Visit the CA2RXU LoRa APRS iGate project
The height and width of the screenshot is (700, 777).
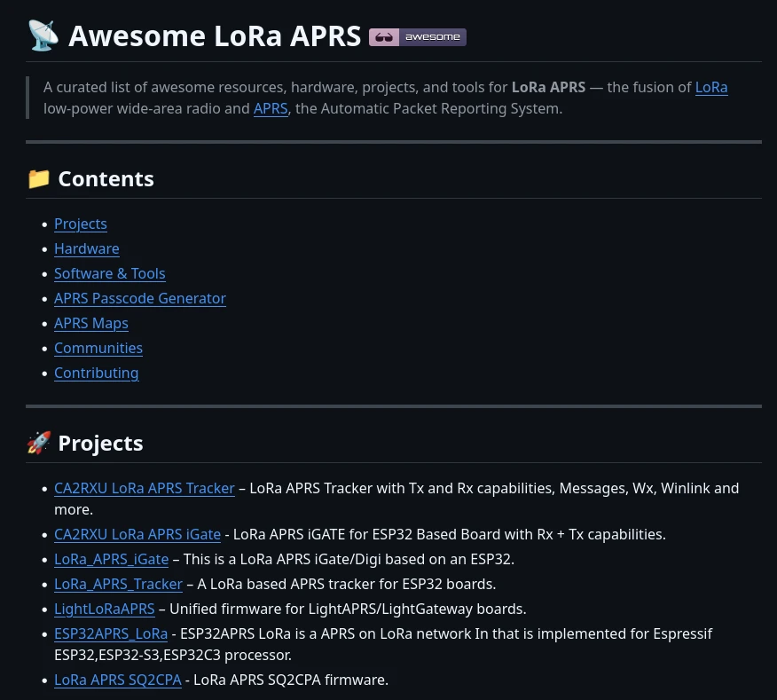(x=137, y=534)
